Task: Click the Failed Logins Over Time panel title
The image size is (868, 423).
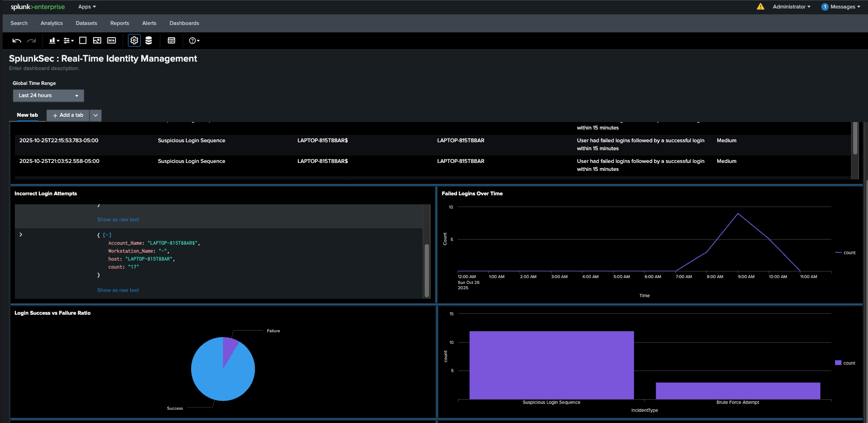Action: coord(472,194)
